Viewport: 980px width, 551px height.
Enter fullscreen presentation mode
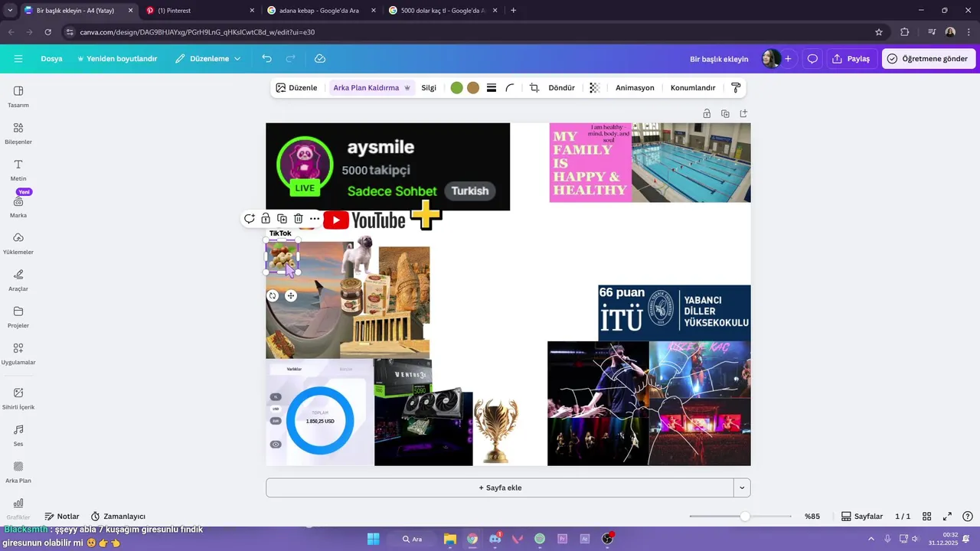point(947,517)
